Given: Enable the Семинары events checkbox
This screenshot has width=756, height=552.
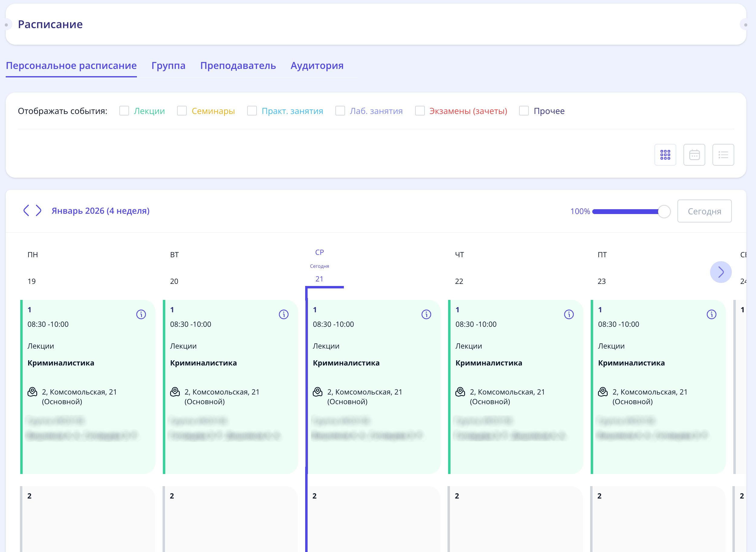Looking at the screenshot, I should pos(182,111).
